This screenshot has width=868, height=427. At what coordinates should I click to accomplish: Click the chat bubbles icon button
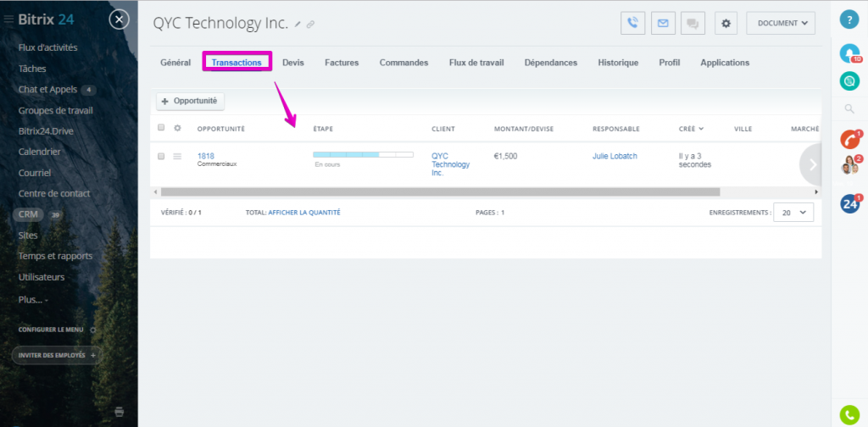(693, 23)
